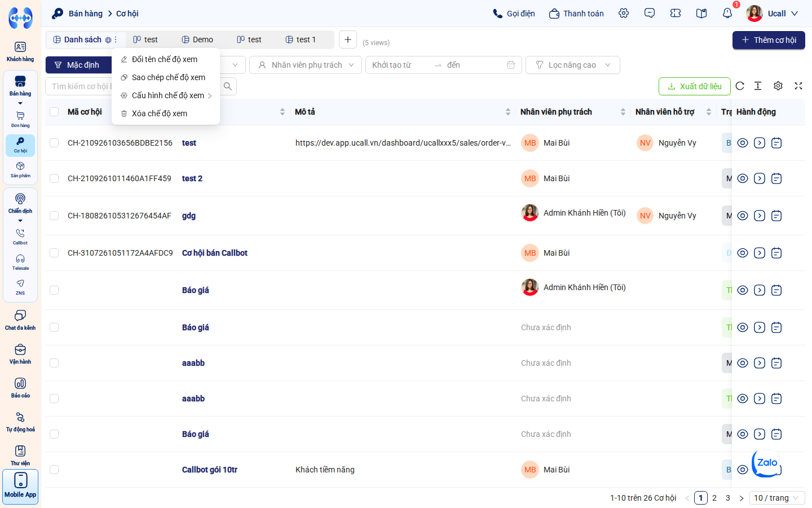View details of the gdg row

pyautogui.click(x=743, y=216)
